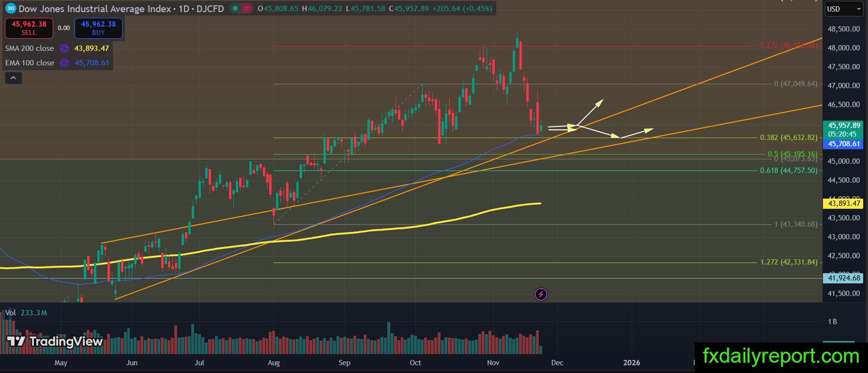The width and height of the screenshot is (868, 373).
Task: Click the low price L45,781.58
Action: pos(365,9)
